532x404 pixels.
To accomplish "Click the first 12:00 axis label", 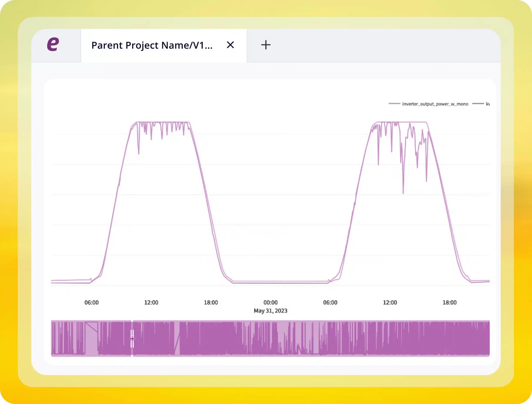I will (x=151, y=302).
